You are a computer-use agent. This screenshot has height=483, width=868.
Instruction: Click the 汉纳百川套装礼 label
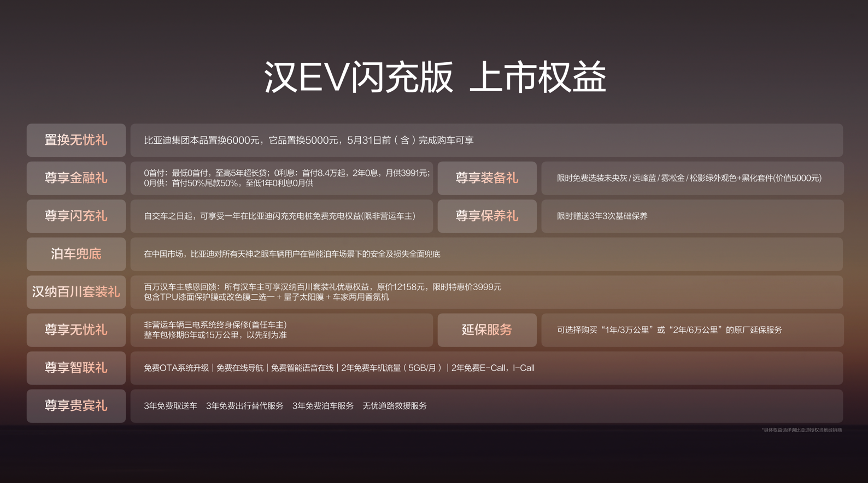76,292
